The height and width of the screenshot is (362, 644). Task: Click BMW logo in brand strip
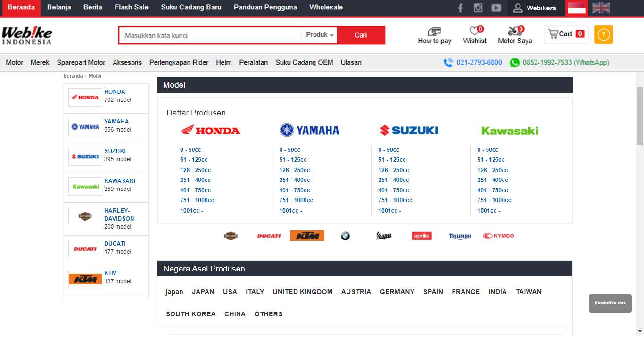pos(346,236)
